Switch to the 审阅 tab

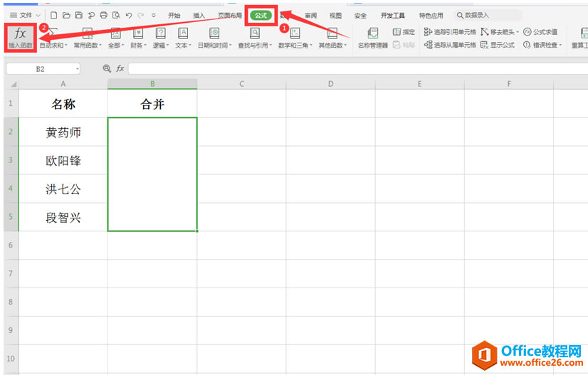click(x=310, y=16)
